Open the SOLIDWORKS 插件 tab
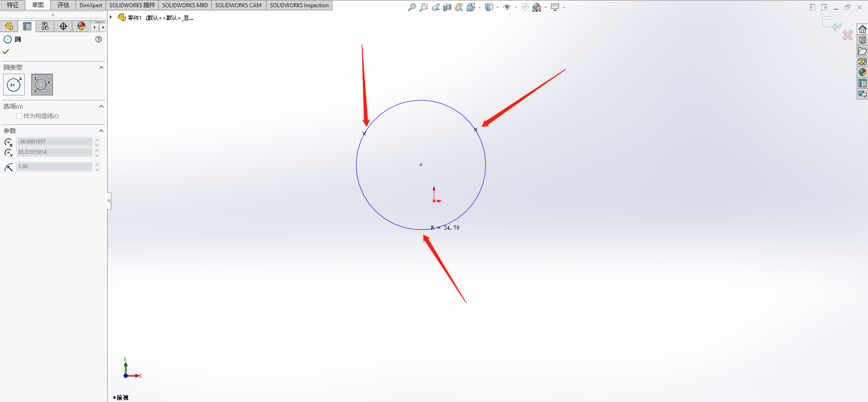This screenshot has width=868, height=402. 132,5
